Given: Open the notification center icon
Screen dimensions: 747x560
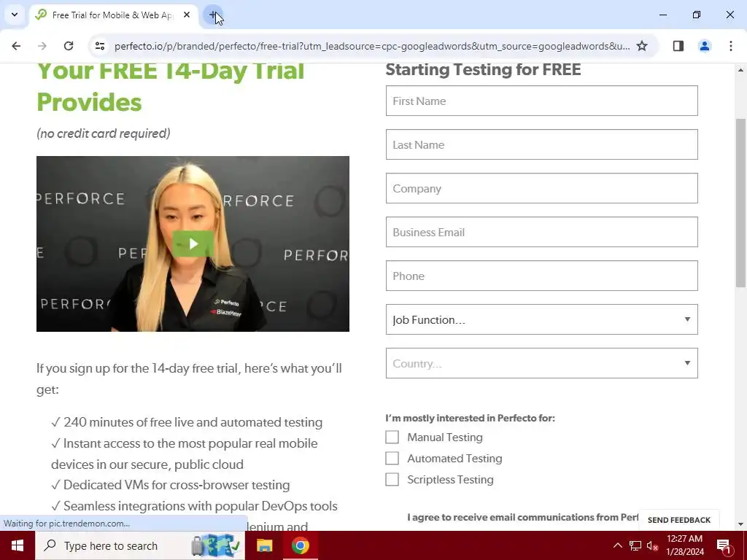Looking at the screenshot, I should (724, 545).
